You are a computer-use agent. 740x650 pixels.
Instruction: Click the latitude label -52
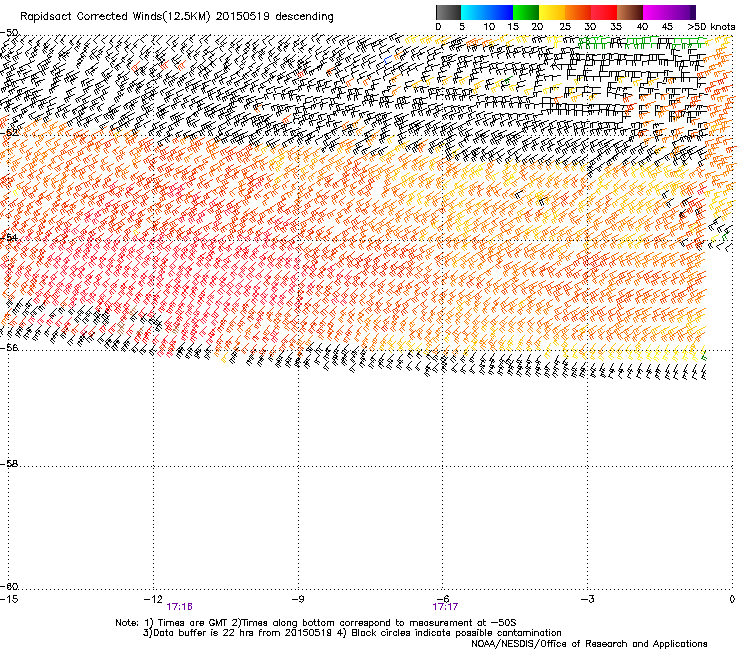[9, 132]
